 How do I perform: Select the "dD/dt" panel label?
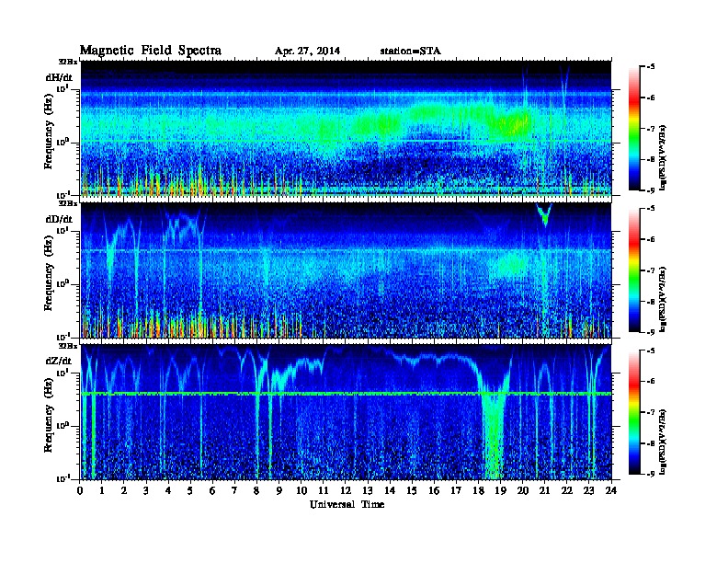pyautogui.click(x=59, y=219)
